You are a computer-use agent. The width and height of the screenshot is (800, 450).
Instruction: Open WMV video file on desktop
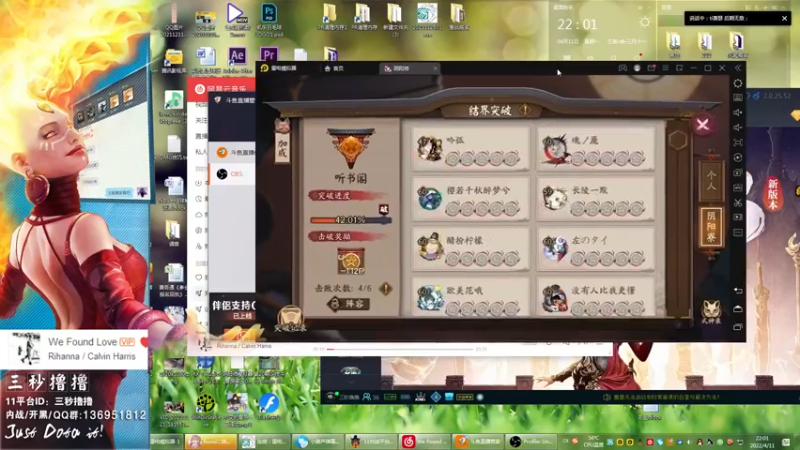[x=236, y=19]
